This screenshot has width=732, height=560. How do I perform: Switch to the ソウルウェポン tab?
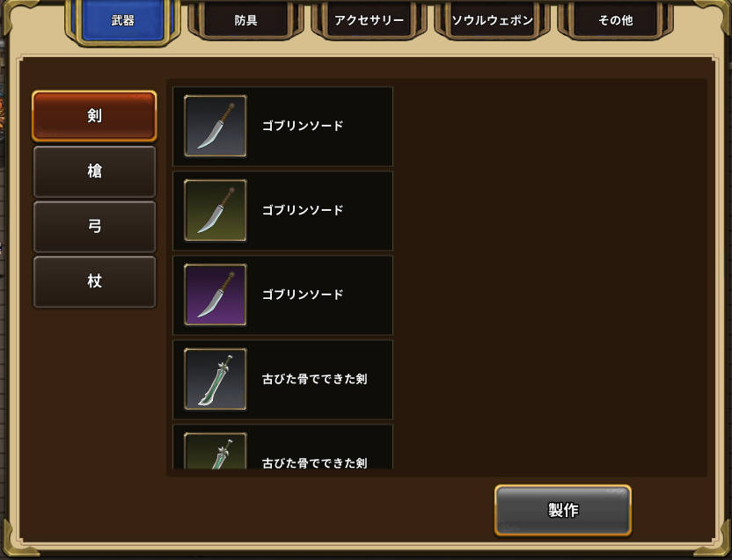[x=493, y=19]
